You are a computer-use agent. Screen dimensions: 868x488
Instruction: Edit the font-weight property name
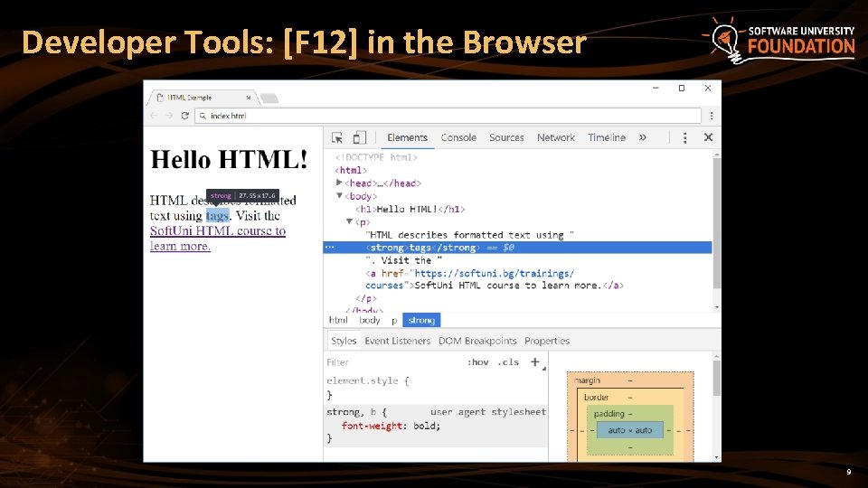point(372,426)
